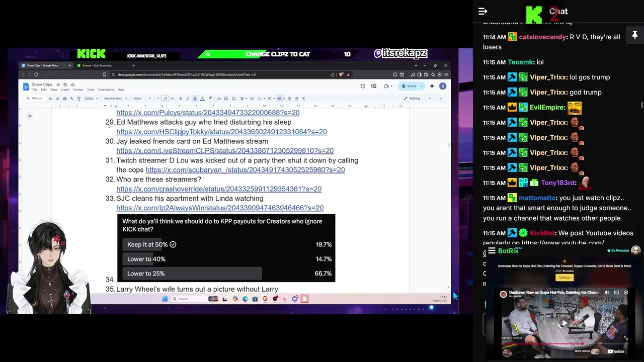
Task: Click the Menus search box in Docs toolbar
Action: (36, 99)
